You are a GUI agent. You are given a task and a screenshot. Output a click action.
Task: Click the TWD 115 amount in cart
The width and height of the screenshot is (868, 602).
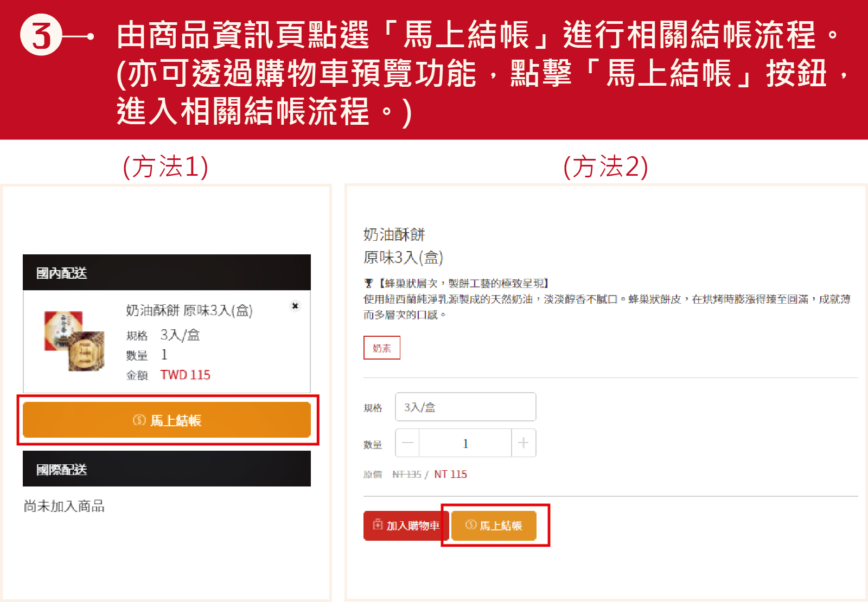point(185,375)
